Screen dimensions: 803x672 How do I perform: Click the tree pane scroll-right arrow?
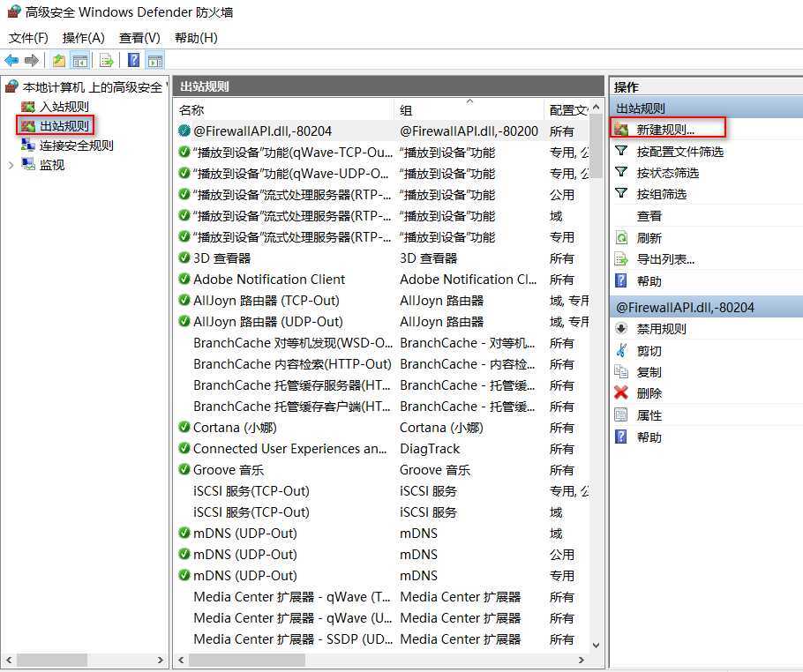(161, 661)
